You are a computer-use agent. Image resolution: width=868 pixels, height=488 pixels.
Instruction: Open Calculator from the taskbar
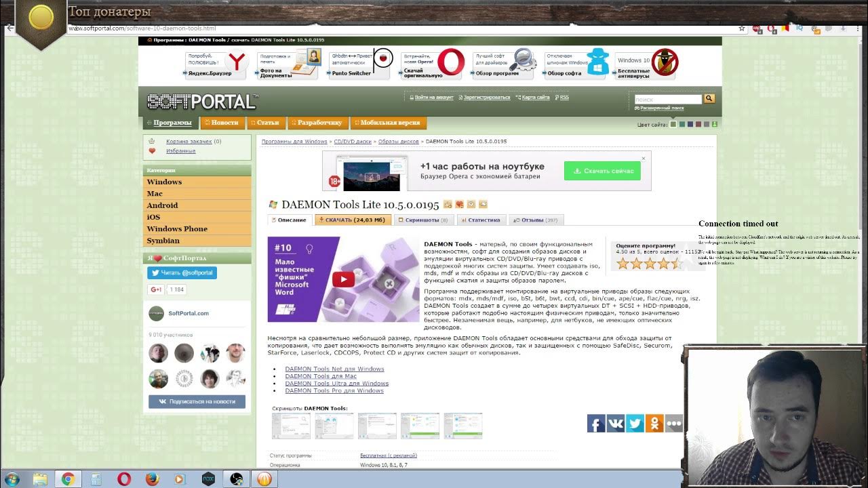[x=96, y=479]
